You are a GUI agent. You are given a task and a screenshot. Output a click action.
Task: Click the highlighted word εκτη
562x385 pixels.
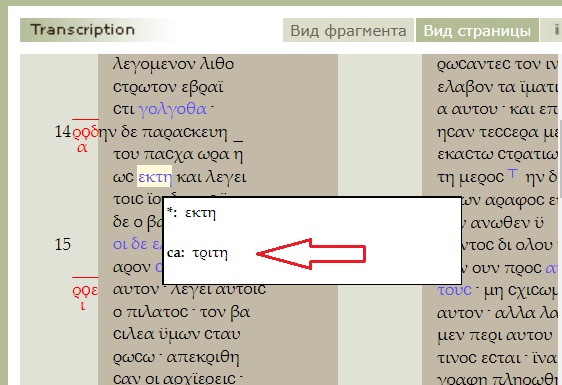coord(155,176)
